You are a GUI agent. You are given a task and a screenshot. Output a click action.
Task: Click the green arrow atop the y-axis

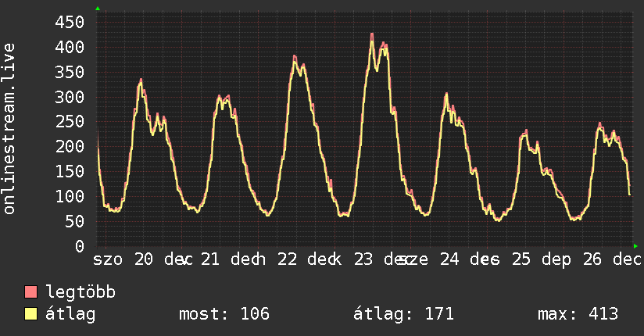(98, 9)
